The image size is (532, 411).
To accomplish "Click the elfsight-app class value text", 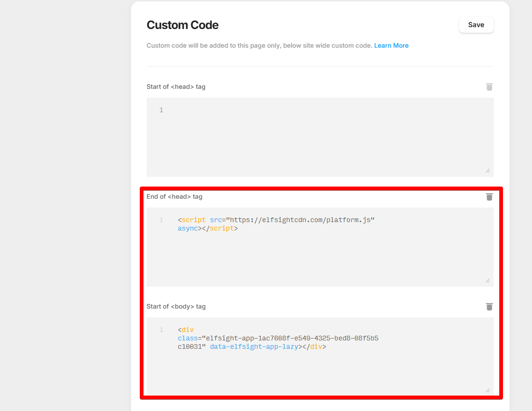I will pyautogui.click(x=278, y=342).
